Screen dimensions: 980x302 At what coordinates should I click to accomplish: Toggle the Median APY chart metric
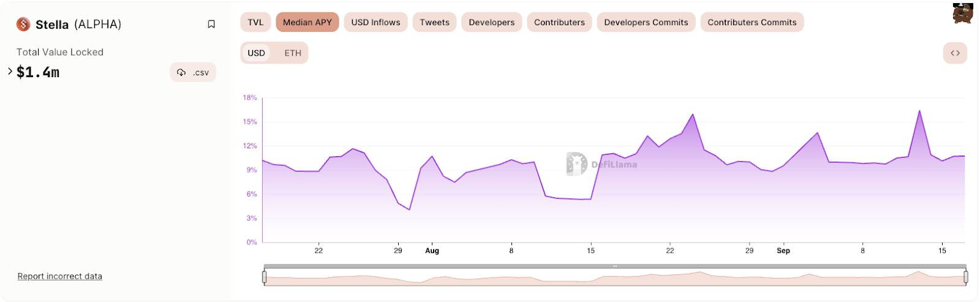coord(307,22)
